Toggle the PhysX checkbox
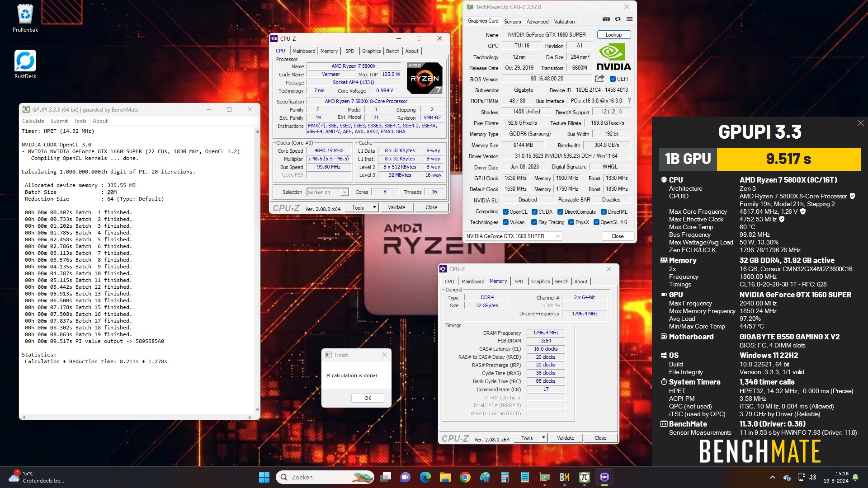This screenshot has height=488, width=868. (571, 222)
